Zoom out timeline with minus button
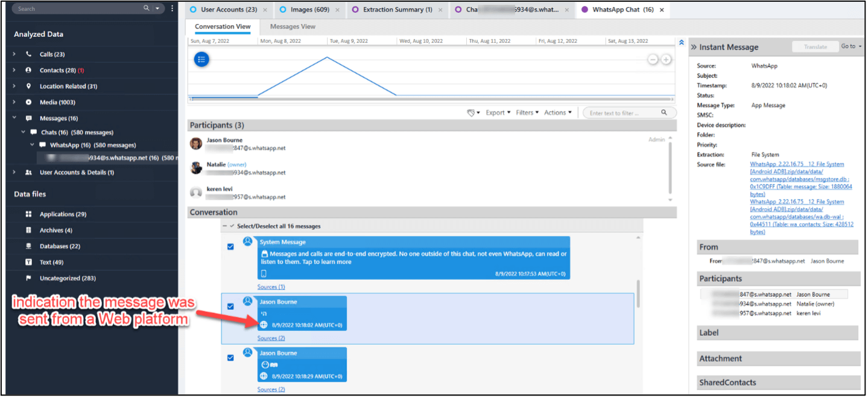The image size is (868, 398). tap(653, 60)
